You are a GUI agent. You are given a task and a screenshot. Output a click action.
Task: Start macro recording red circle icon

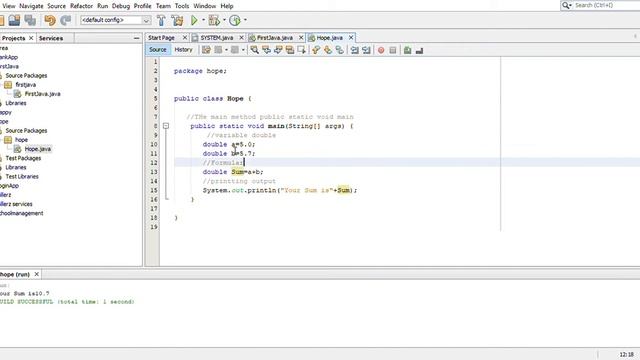point(381,50)
